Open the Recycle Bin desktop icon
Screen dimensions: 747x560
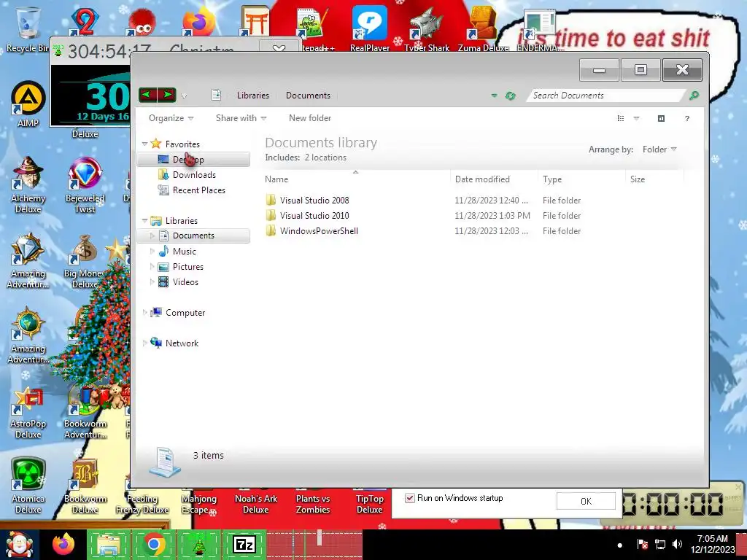click(27, 28)
